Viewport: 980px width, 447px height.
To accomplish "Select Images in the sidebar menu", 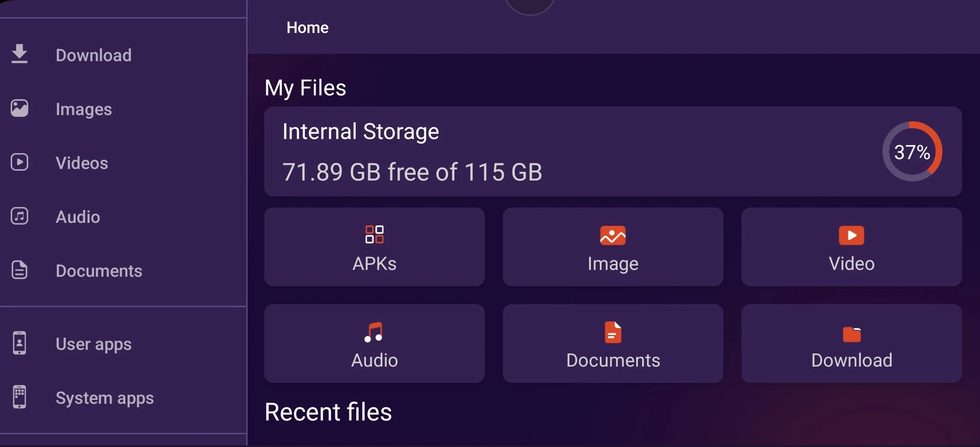I will pos(84,109).
